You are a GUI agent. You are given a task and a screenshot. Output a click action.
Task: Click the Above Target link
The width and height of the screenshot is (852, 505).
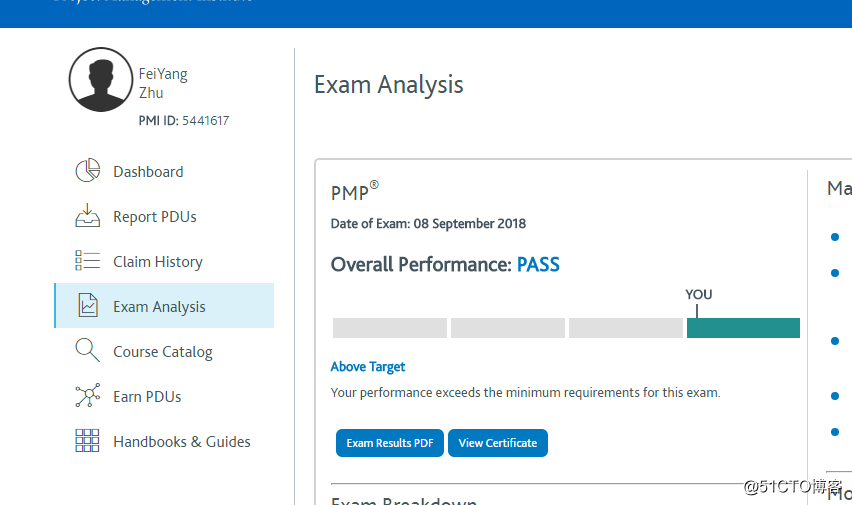368,367
